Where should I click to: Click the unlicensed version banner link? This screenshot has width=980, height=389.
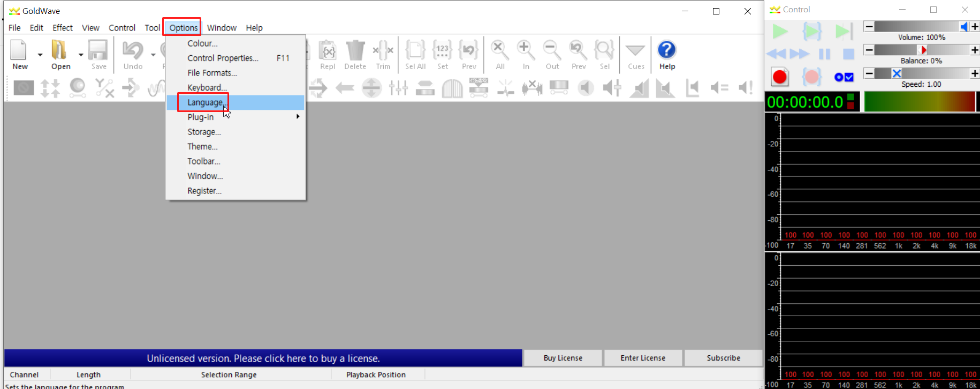(x=263, y=358)
